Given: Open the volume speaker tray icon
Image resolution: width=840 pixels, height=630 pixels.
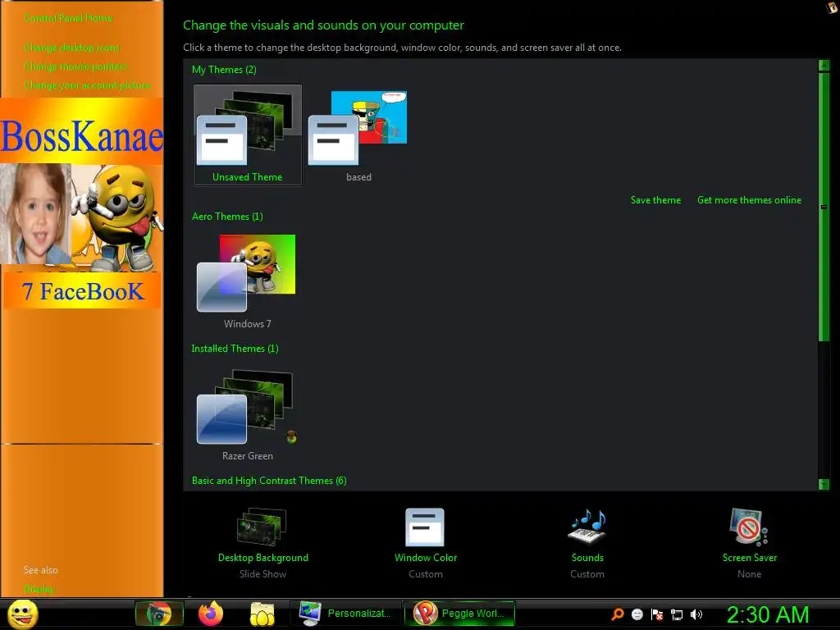Looking at the screenshot, I should (x=696, y=614).
